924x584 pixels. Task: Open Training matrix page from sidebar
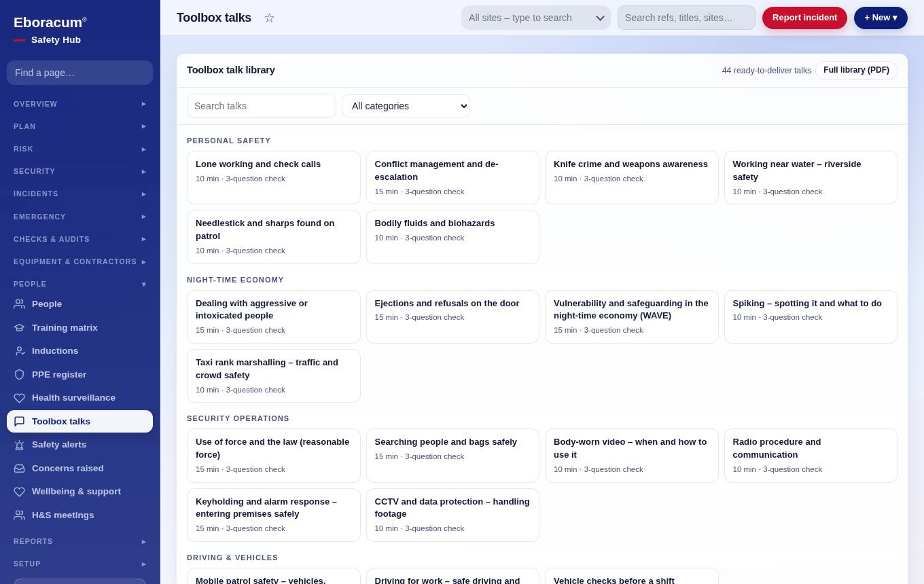tap(79, 328)
